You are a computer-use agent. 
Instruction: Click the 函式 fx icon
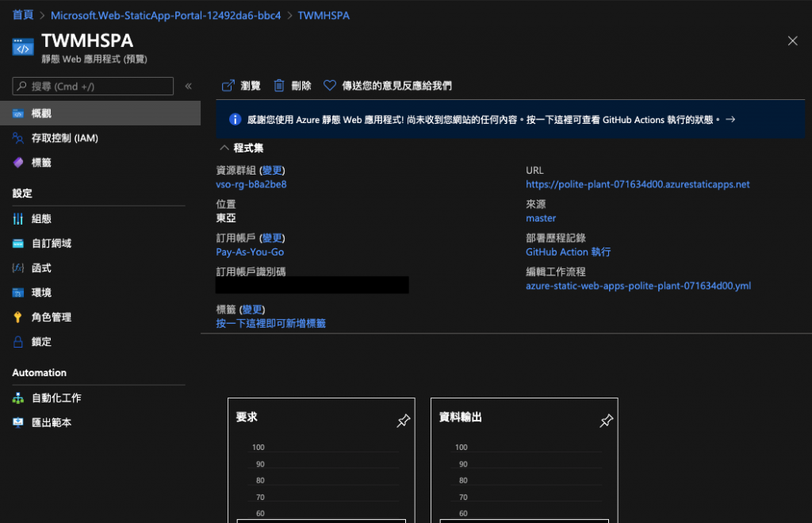pyautogui.click(x=18, y=268)
